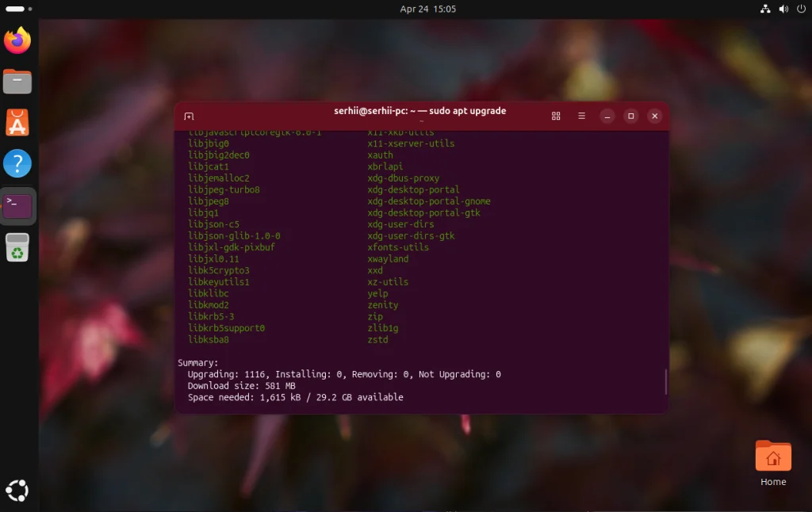Open the terminal tab overview grid icon
812x512 pixels.
click(556, 116)
